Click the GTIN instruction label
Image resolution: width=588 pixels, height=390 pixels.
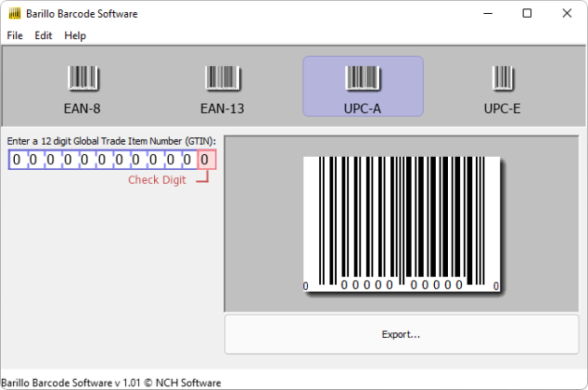[x=111, y=141]
